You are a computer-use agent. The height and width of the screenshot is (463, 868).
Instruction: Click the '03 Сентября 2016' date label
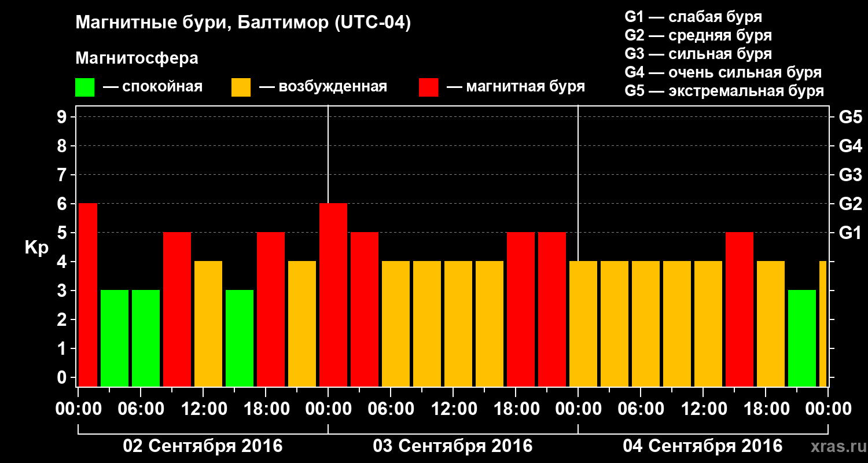[x=453, y=446]
